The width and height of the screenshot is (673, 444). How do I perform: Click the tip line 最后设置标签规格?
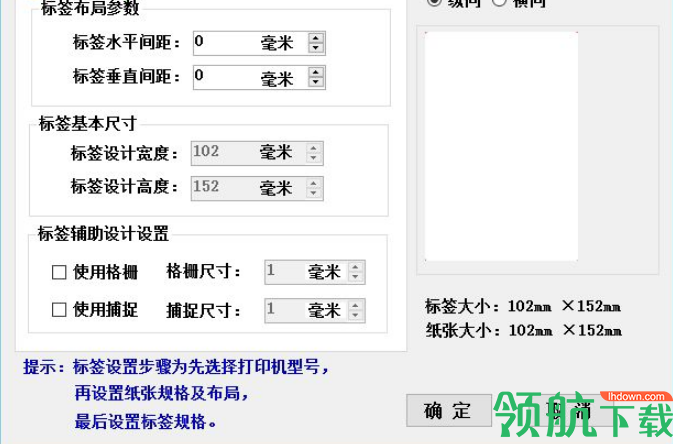click(146, 422)
